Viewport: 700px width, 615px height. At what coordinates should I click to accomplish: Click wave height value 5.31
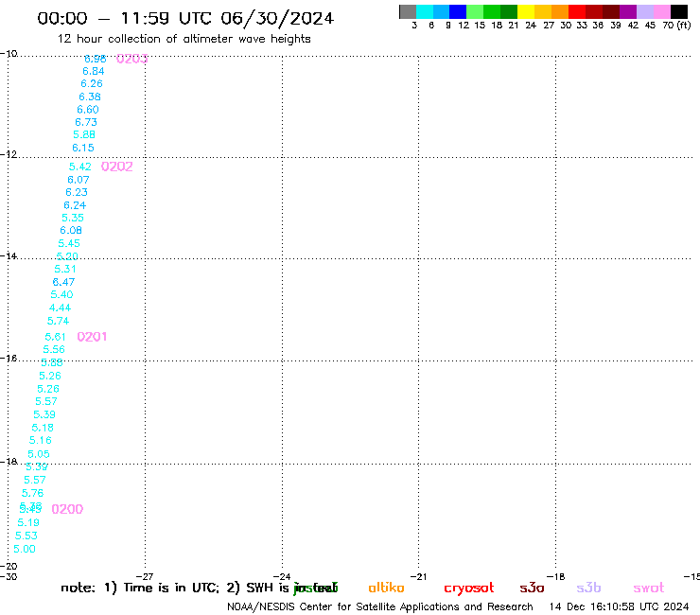tap(65, 269)
